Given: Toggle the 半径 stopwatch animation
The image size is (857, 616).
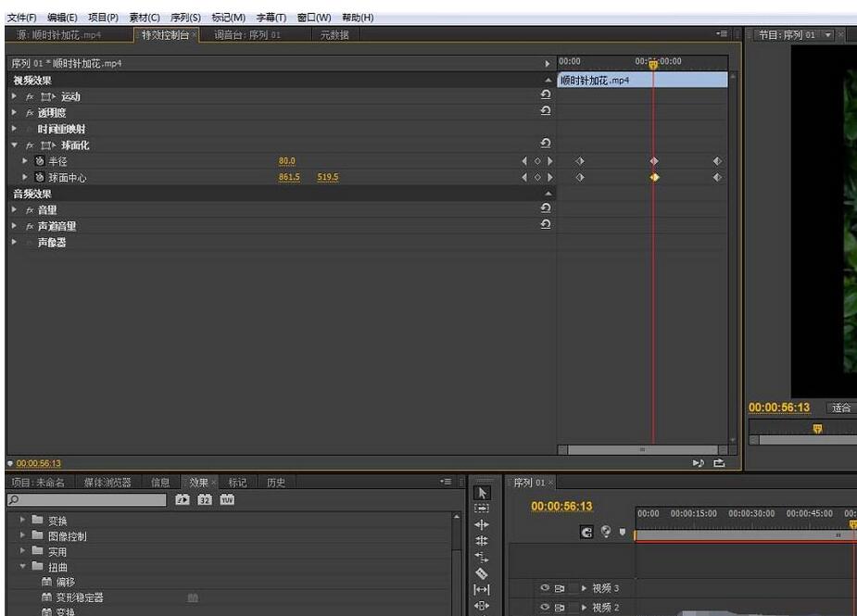Looking at the screenshot, I should [39, 161].
